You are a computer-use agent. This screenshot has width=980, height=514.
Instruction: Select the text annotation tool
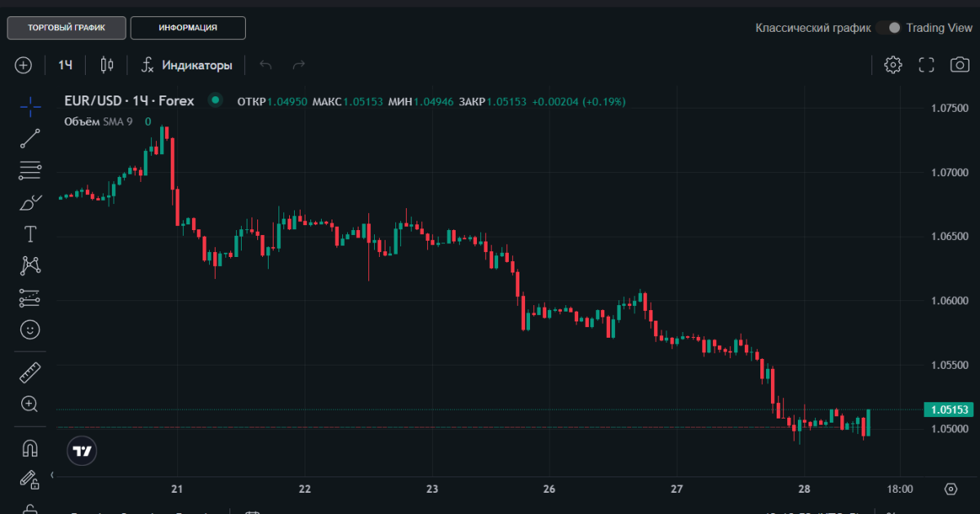30,234
